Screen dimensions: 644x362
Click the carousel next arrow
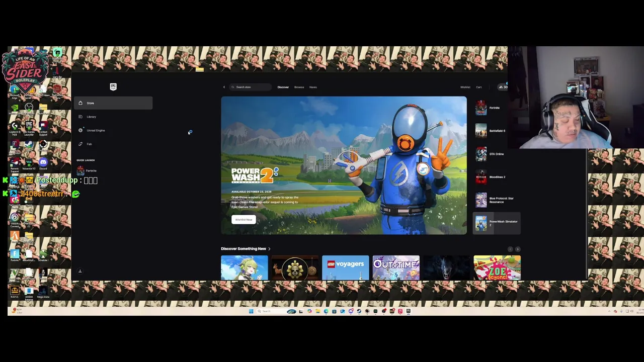[x=518, y=249]
